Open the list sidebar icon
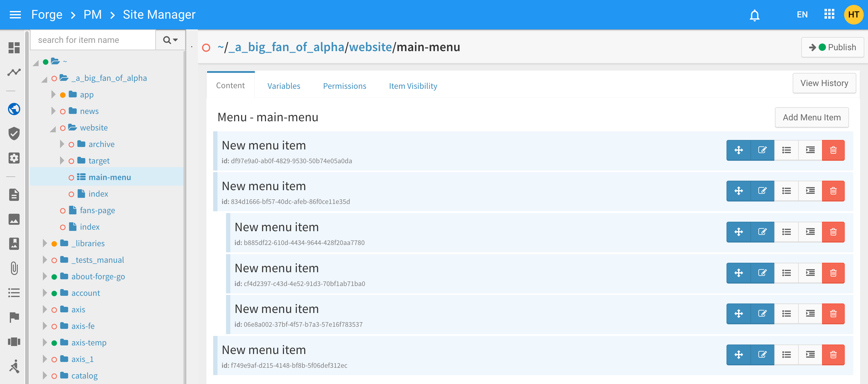The image size is (868, 384). coord(14,292)
